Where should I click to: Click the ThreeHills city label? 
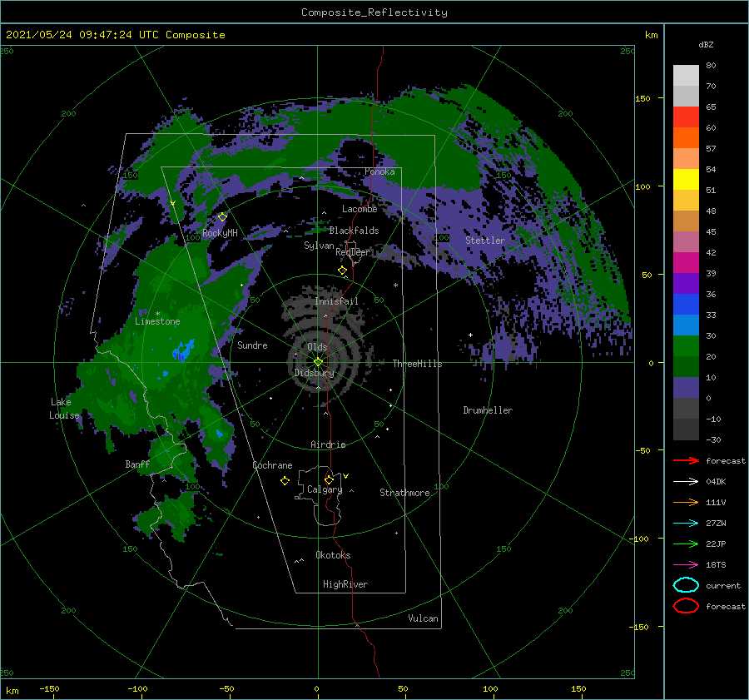tap(418, 364)
